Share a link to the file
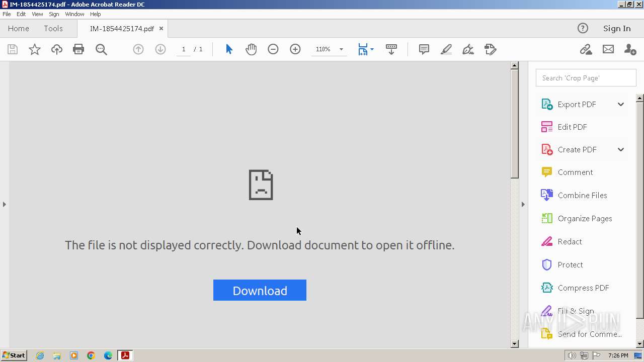This screenshot has height=362, width=644. coord(586,49)
